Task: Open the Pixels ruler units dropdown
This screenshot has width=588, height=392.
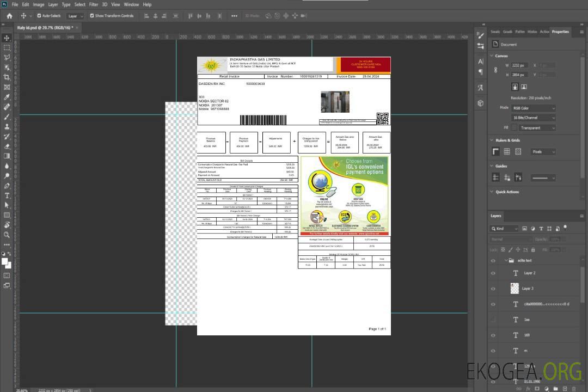Action: pos(542,152)
